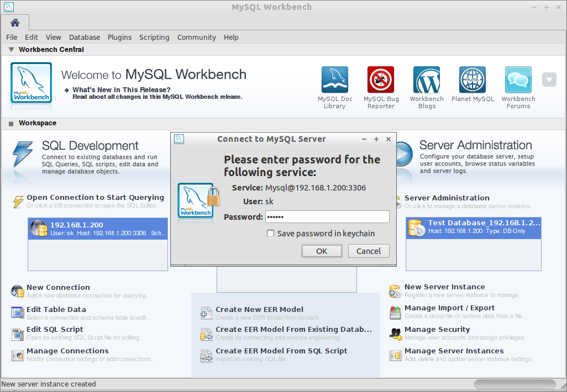The width and height of the screenshot is (567, 392).
Task: Open Edit Table Data
Action: point(56,309)
